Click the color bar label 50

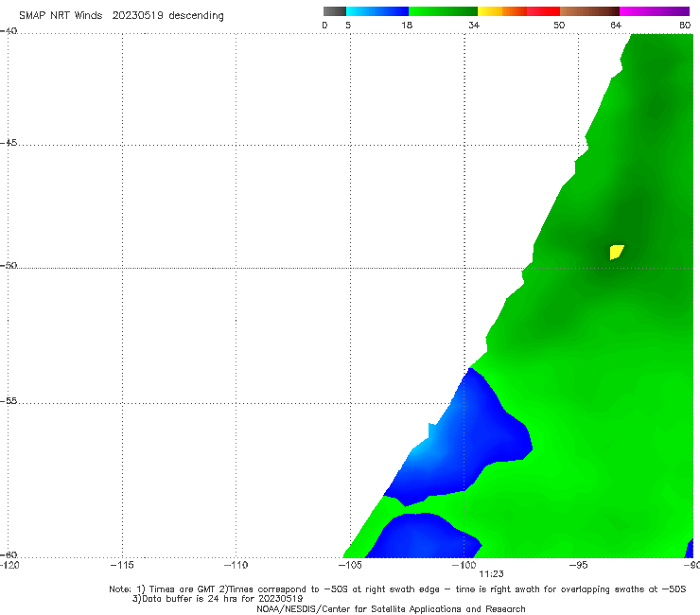click(559, 26)
